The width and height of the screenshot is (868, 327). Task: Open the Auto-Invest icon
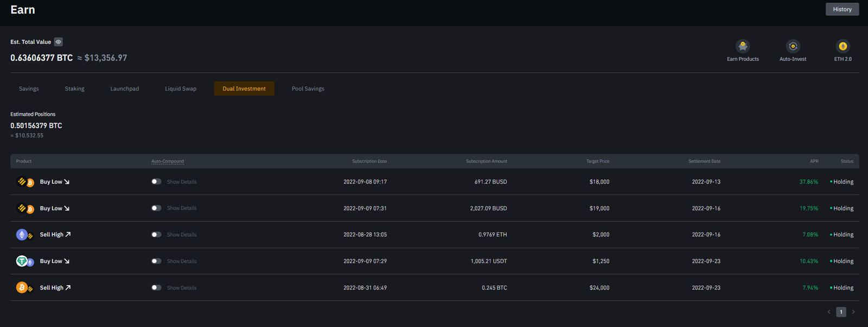793,47
